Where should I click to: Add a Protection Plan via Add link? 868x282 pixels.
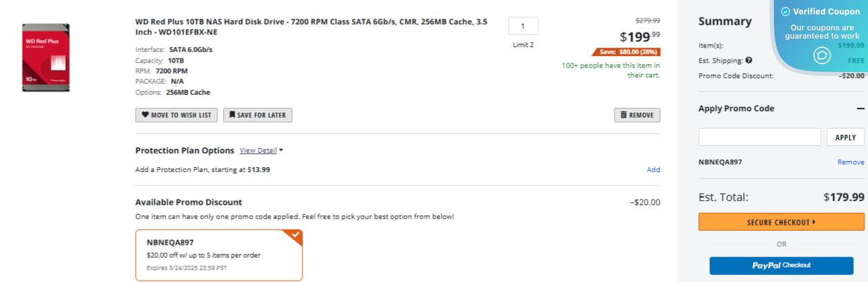pyautogui.click(x=653, y=169)
